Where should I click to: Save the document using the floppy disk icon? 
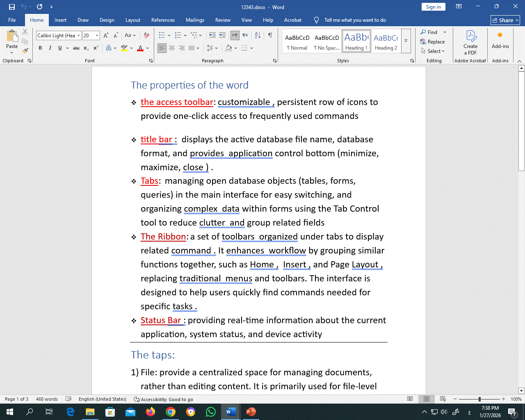point(12,7)
